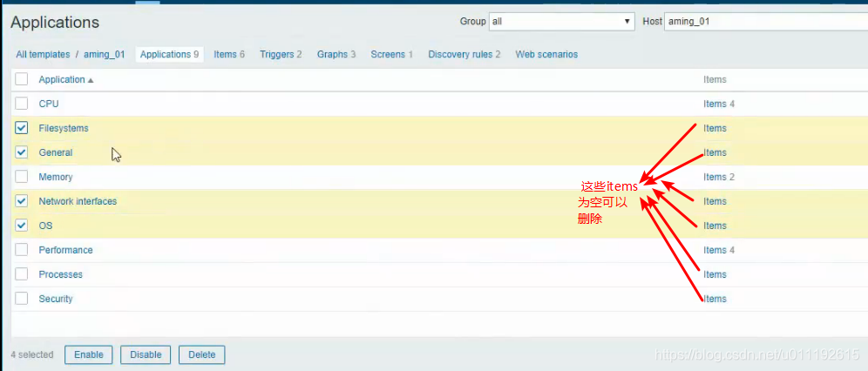
Task: Open the Items link in Security row
Action: pos(715,299)
